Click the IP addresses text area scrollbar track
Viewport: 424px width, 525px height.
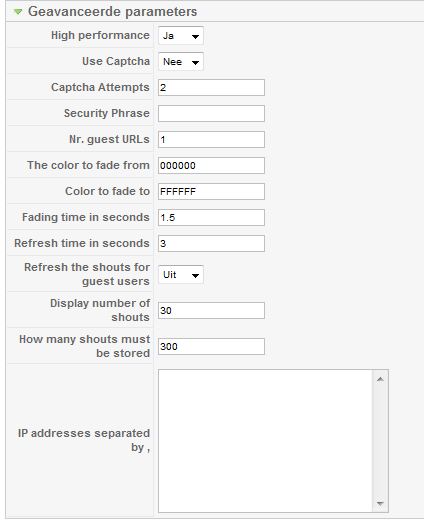(x=380, y=441)
